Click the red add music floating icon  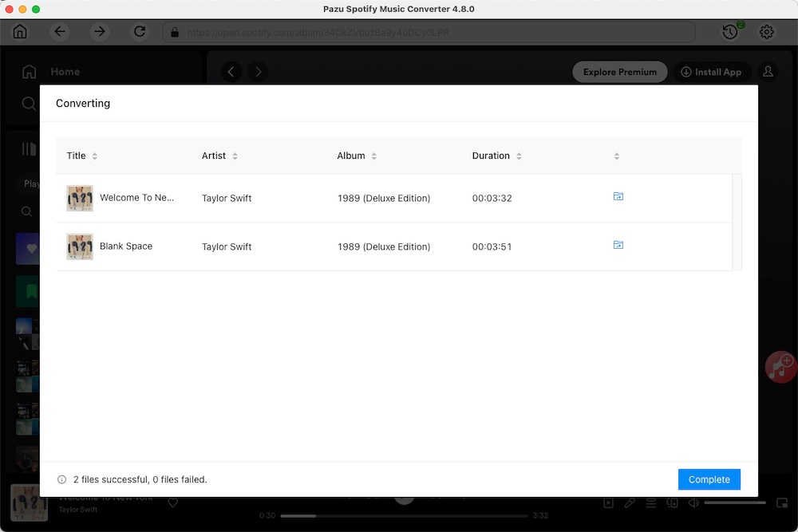(x=780, y=367)
